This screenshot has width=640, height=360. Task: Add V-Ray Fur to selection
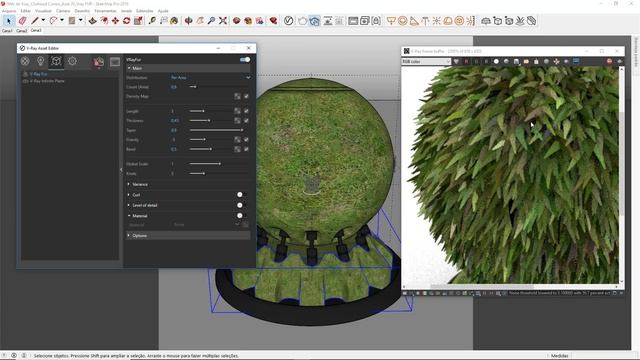pyautogui.click(x=520, y=20)
